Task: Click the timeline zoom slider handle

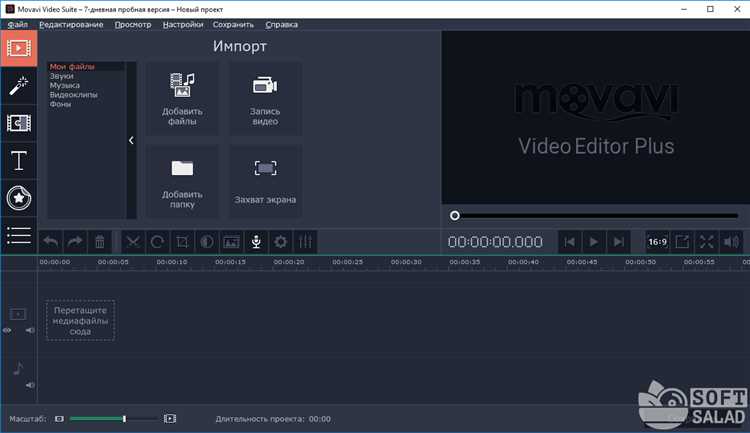Action: pos(124,419)
